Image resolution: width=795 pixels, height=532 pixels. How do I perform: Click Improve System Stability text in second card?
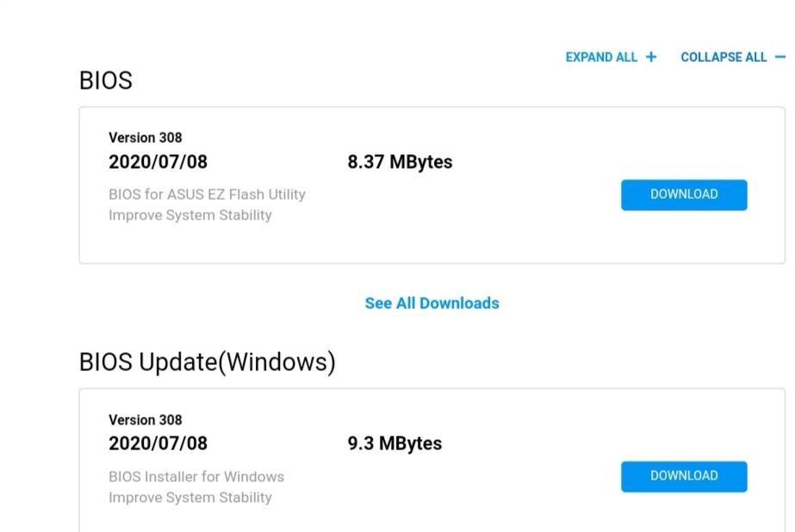(190, 498)
